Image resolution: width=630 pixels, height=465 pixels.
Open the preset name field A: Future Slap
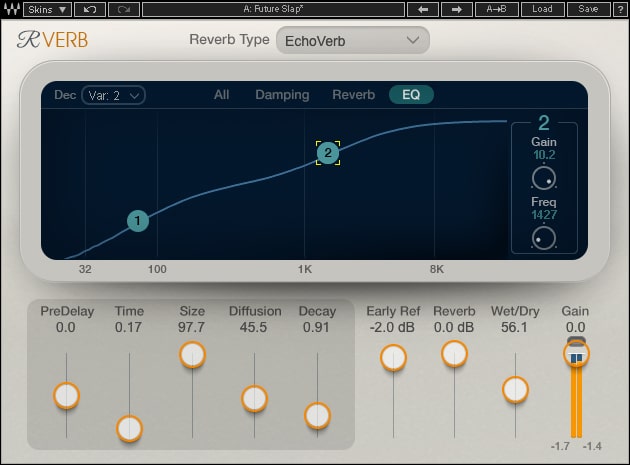tap(273, 9)
